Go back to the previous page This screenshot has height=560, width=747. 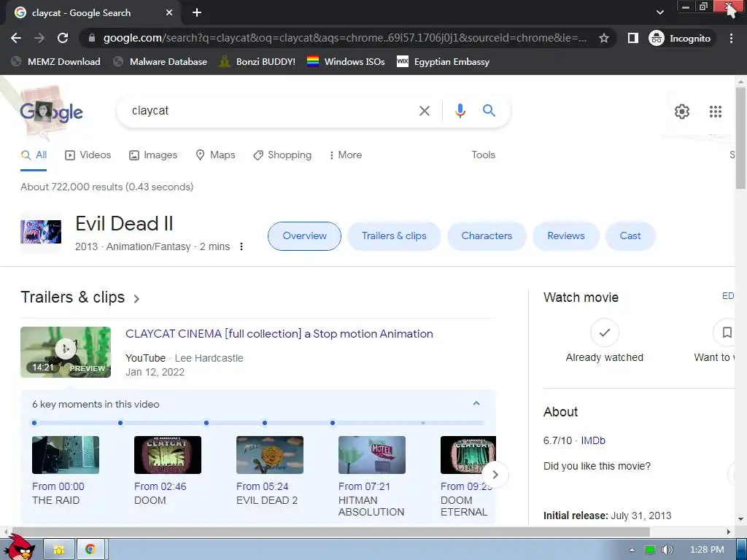pyautogui.click(x=16, y=38)
